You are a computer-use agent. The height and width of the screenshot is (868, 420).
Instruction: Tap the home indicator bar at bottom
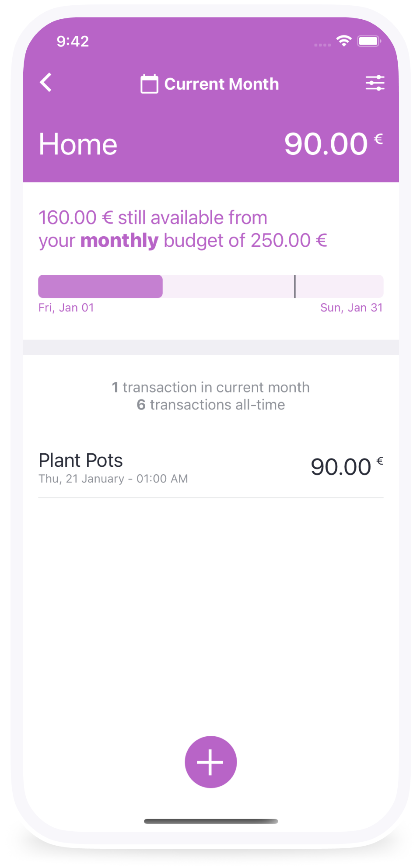coord(211,821)
